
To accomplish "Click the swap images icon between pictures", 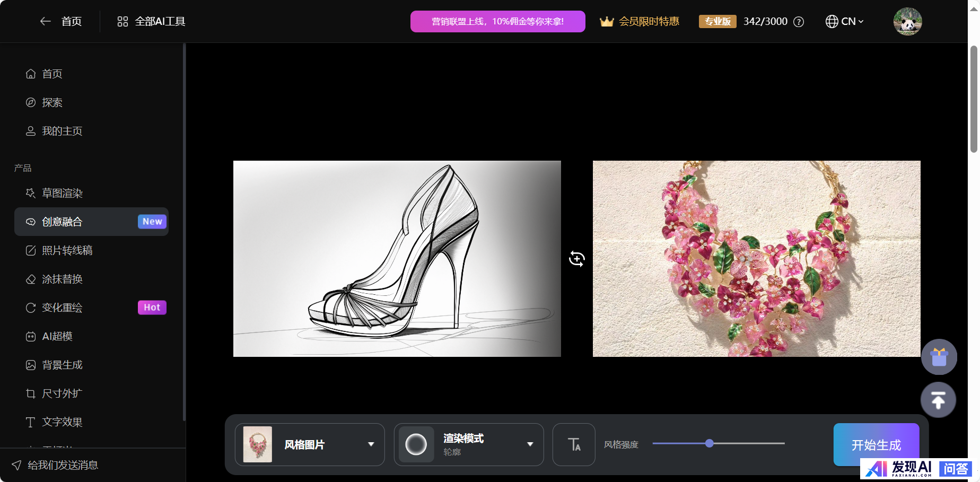I will click(576, 259).
